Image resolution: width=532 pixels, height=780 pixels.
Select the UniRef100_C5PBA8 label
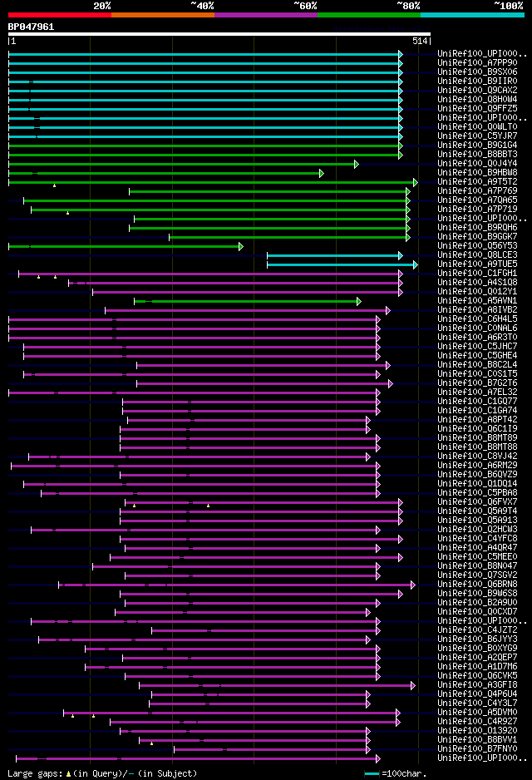(x=477, y=493)
